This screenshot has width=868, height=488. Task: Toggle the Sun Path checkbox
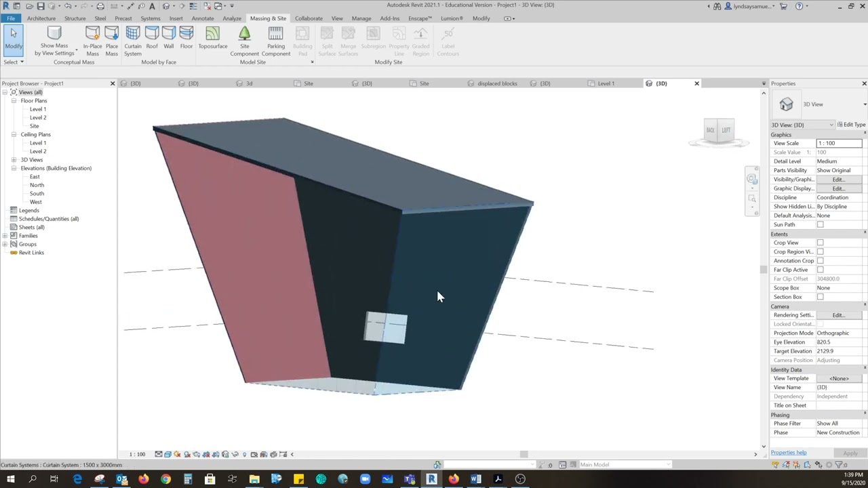[820, 224]
